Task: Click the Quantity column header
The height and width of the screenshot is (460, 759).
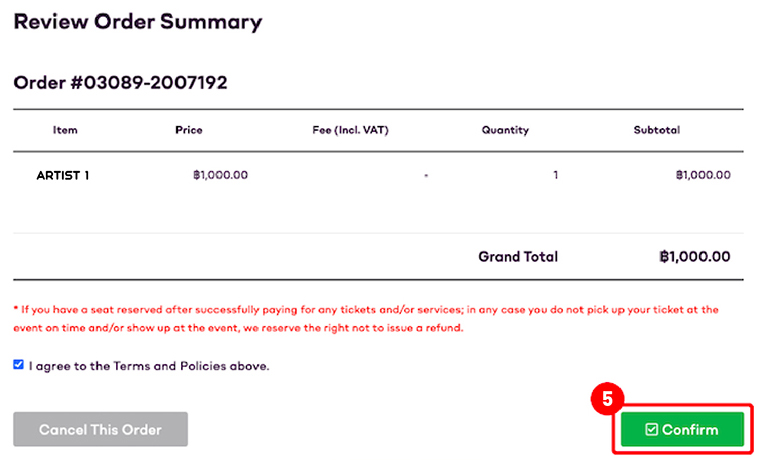Action: pos(505,130)
